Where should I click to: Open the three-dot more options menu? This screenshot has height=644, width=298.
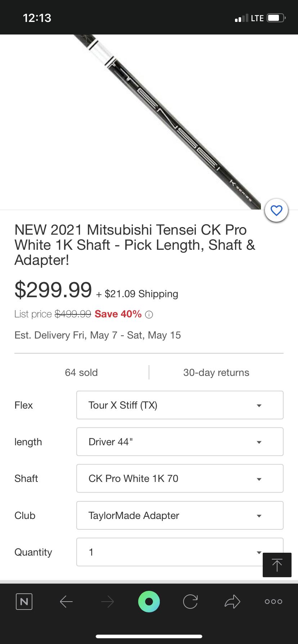pos(274,601)
